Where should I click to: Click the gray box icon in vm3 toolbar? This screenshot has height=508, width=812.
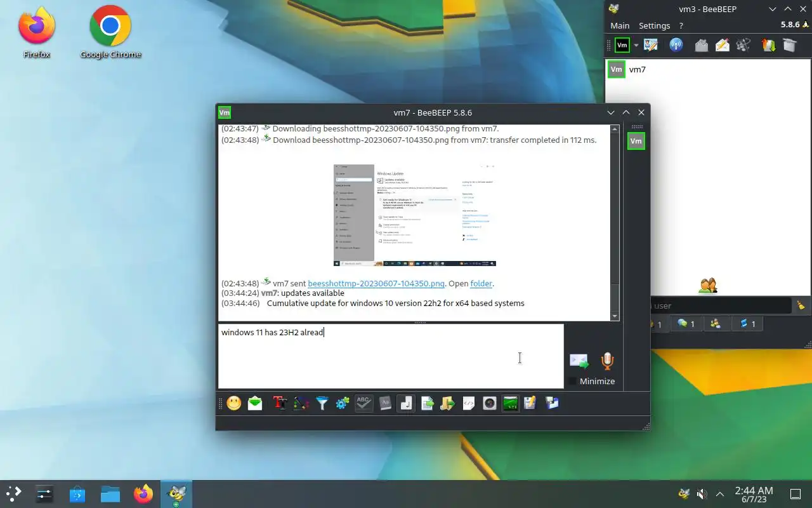[789, 45]
